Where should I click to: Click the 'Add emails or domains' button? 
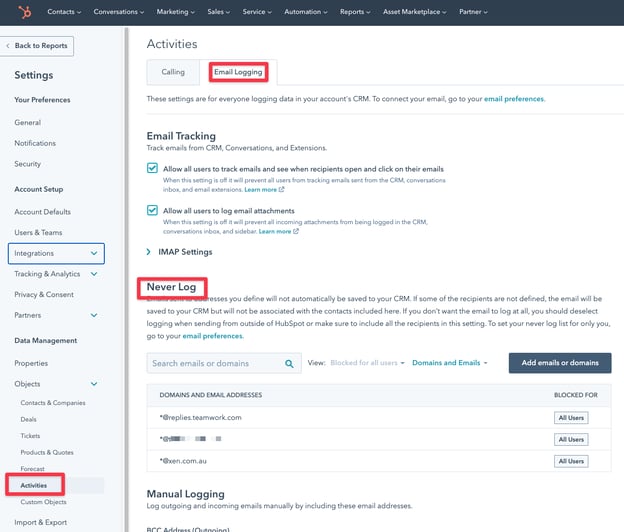click(x=559, y=363)
